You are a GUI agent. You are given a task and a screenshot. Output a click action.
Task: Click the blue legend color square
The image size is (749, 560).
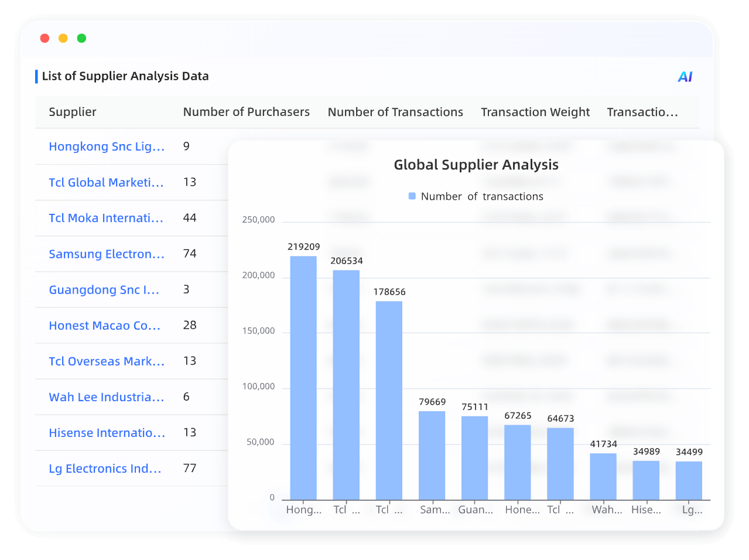413,196
